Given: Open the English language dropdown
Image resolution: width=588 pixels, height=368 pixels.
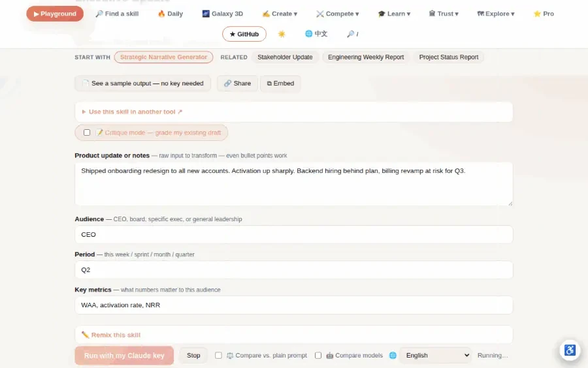Looking at the screenshot, I should coord(436,356).
